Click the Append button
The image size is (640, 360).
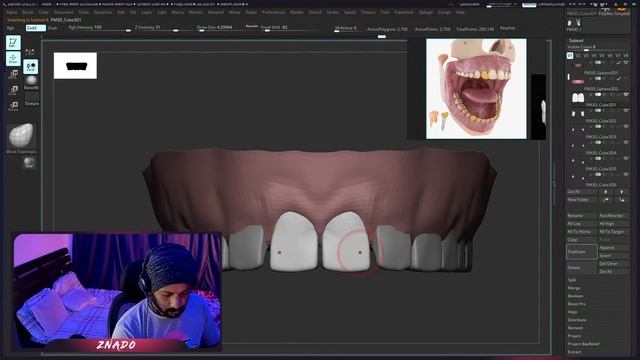pos(614,248)
